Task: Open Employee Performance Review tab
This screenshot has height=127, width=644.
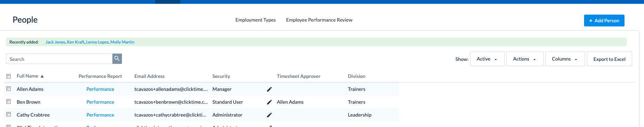Action: 319,20
